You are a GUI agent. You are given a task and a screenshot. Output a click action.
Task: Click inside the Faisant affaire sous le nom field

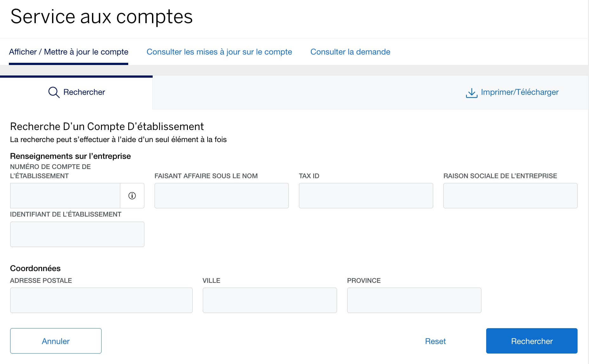[x=221, y=196]
